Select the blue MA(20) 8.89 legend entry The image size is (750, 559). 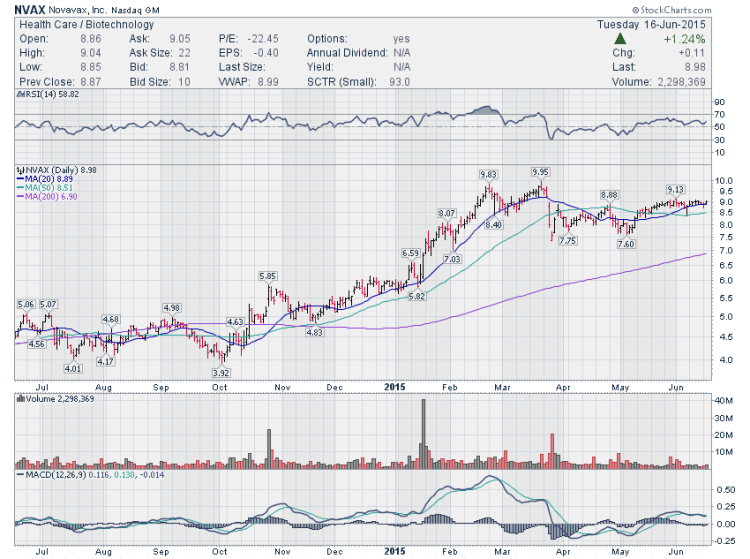tap(45, 178)
